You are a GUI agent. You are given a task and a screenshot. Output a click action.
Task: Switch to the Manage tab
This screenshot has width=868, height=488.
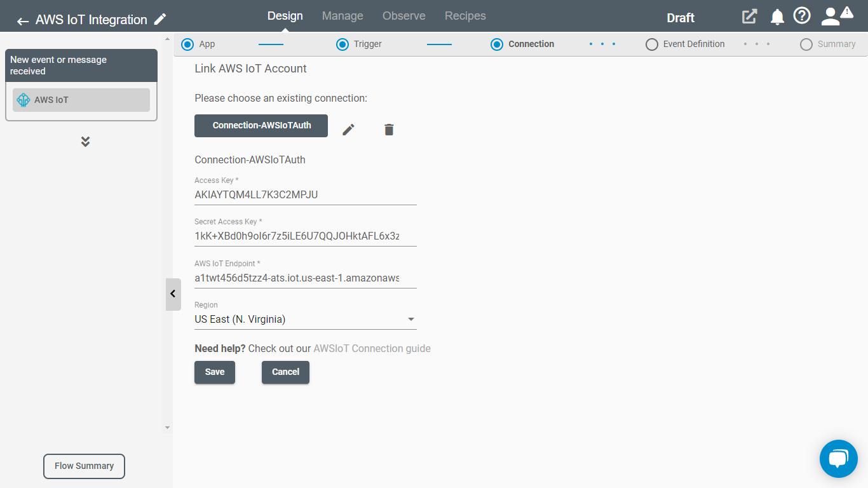[342, 16]
